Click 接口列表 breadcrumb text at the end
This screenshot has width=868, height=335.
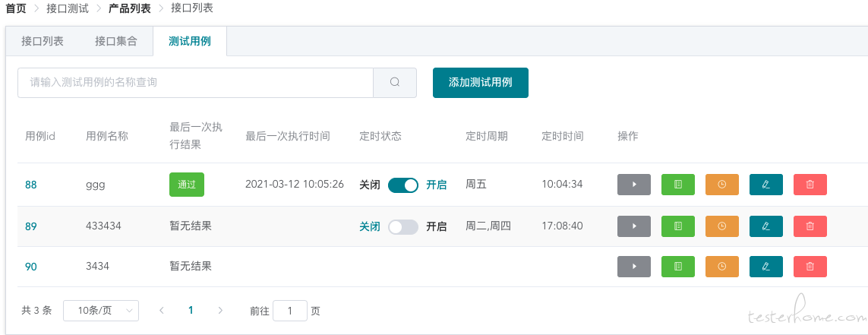point(191,8)
